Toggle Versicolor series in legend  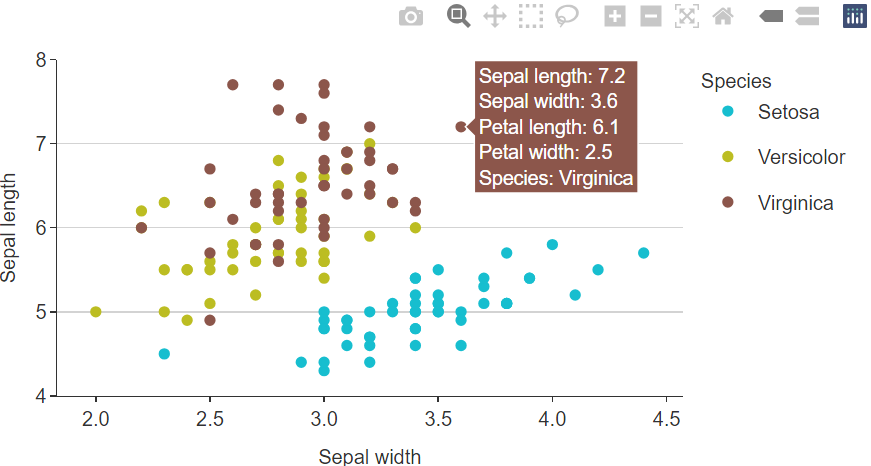coord(784,157)
